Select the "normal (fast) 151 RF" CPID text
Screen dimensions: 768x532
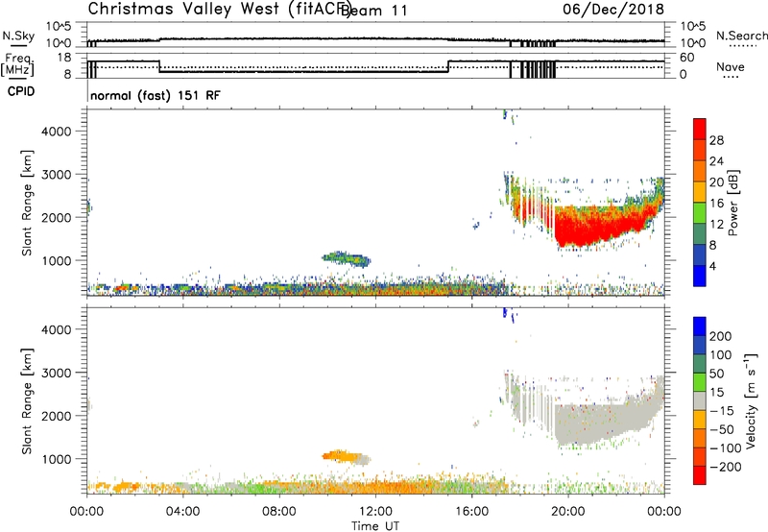tap(156, 95)
